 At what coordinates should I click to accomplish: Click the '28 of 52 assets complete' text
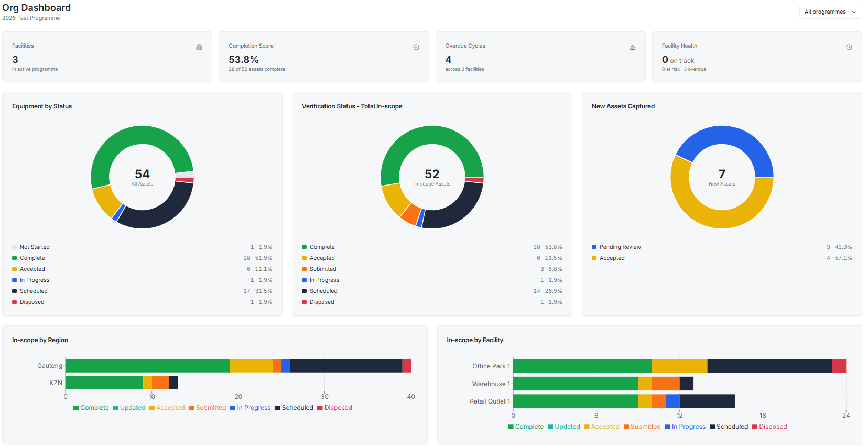point(257,69)
